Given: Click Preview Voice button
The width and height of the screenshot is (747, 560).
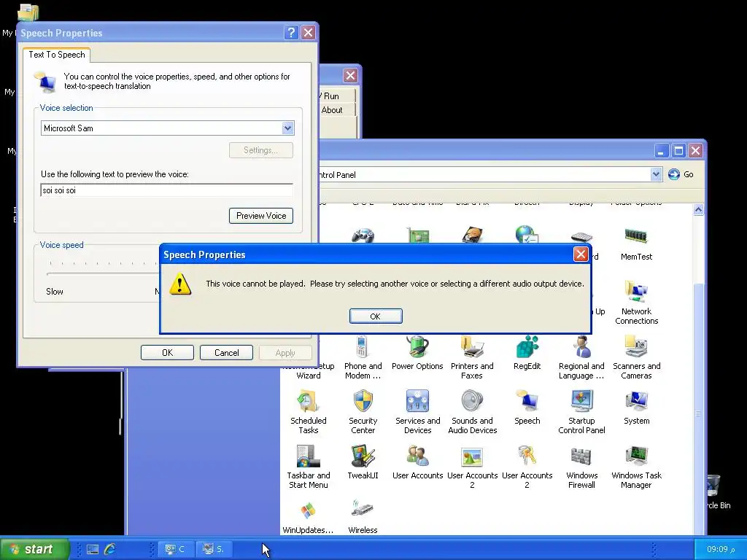Looking at the screenshot, I should [261, 216].
